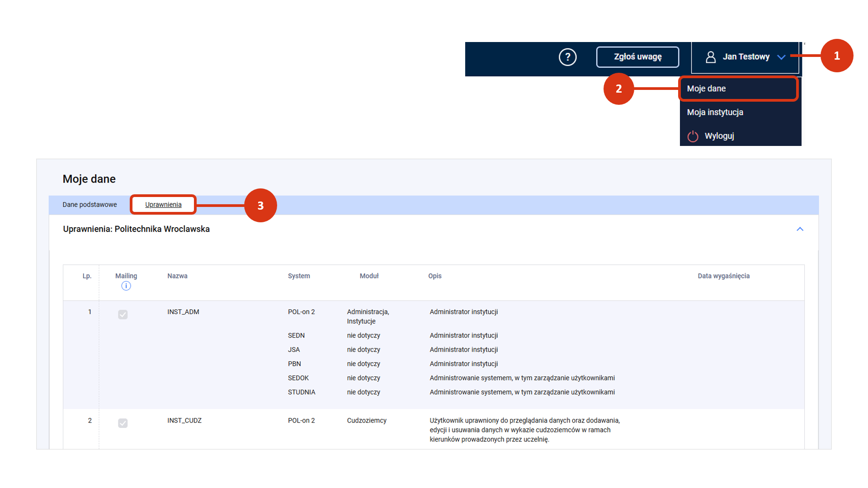The height and width of the screenshot is (488, 868).
Task: Click the red power icon beside Wyloguj
Action: click(693, 136)
